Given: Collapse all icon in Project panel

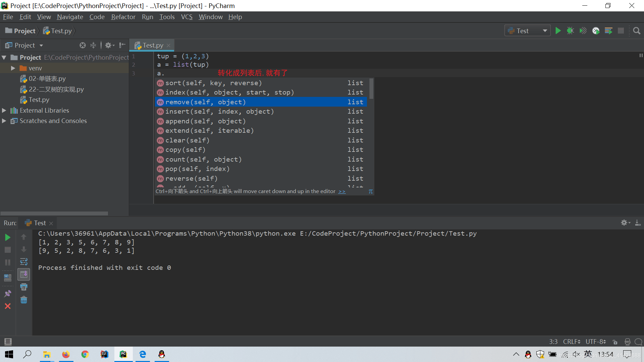Looking at the screenshot, I should pos(93,45).
